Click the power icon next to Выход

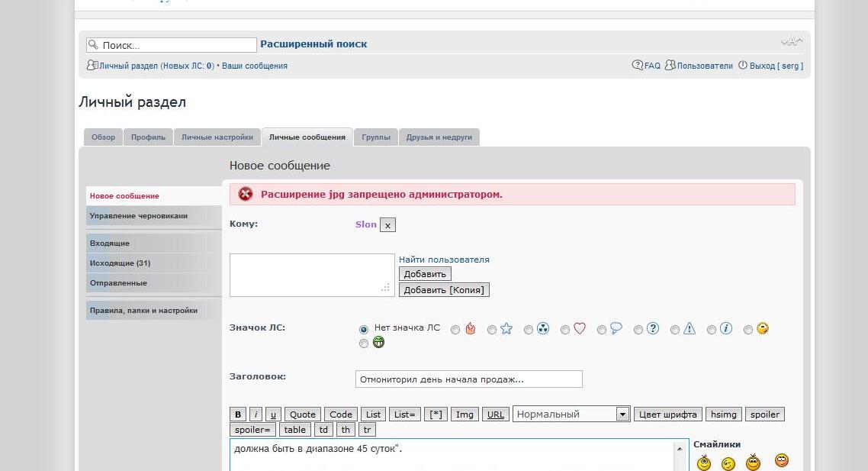point(743,66)
